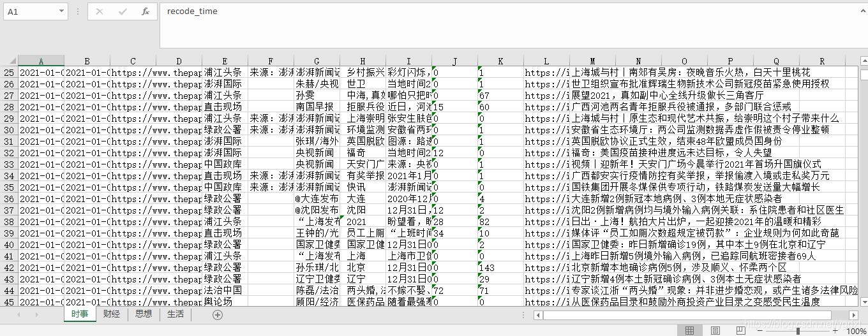The width and height of the screenshot is (868, 336).
Task: Select column E header
Action: [x=225, y=61]
